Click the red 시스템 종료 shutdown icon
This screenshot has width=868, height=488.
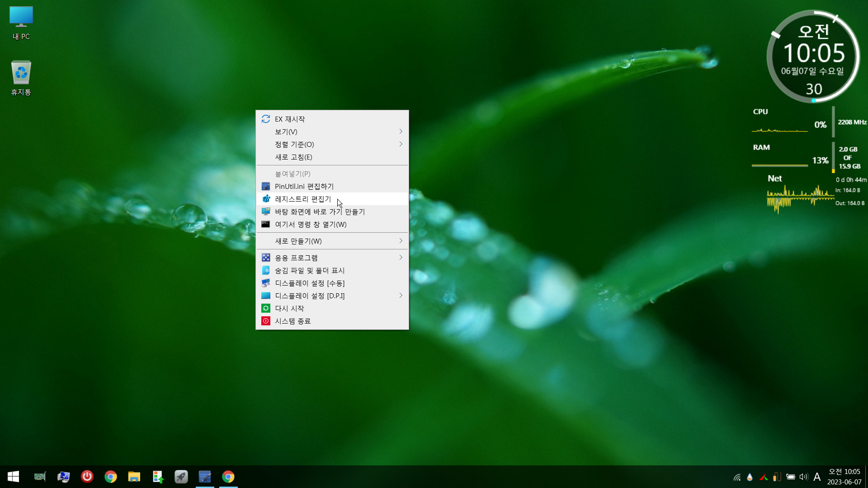(266, 321)
